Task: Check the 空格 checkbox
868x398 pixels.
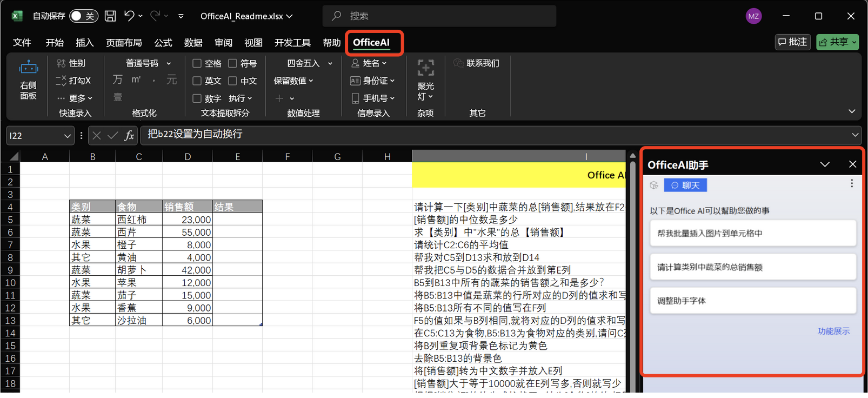Action: tap(197, 64)
